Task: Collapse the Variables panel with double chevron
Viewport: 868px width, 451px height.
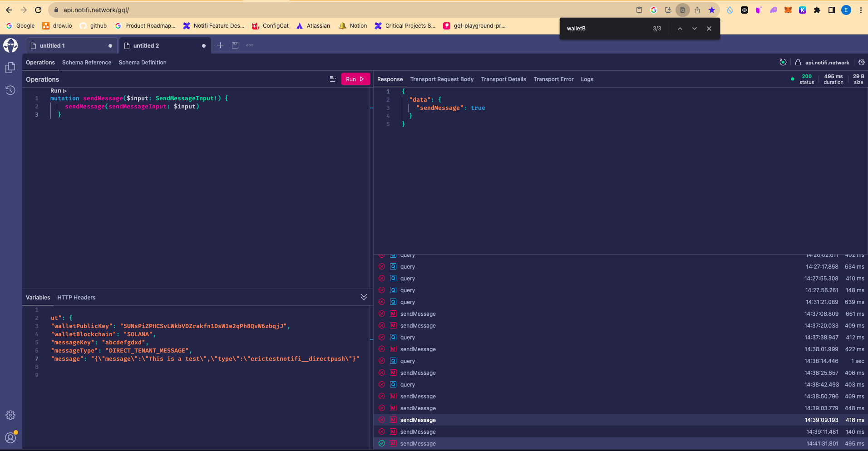Action: 364,297
